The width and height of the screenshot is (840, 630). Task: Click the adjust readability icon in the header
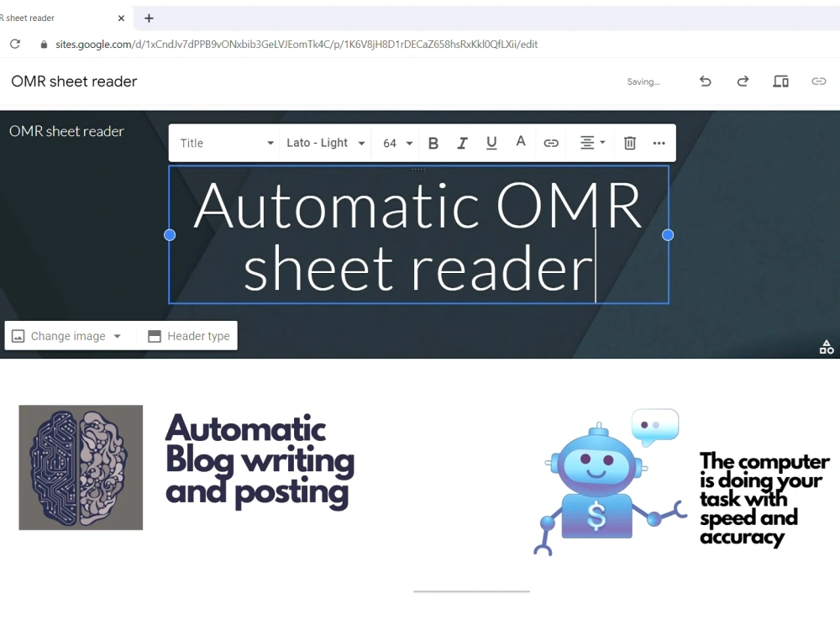click(826, 347)
